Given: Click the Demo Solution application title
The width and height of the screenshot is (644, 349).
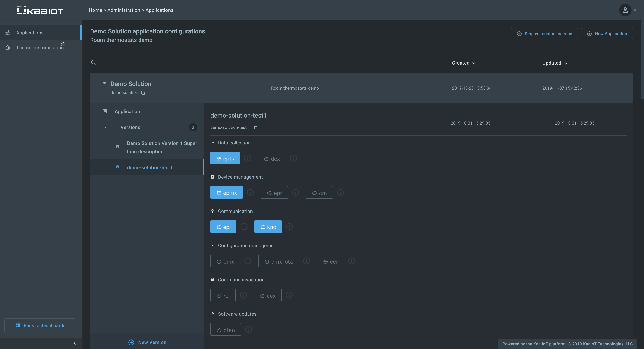Looking at the screenshot, I should point(131,84).
